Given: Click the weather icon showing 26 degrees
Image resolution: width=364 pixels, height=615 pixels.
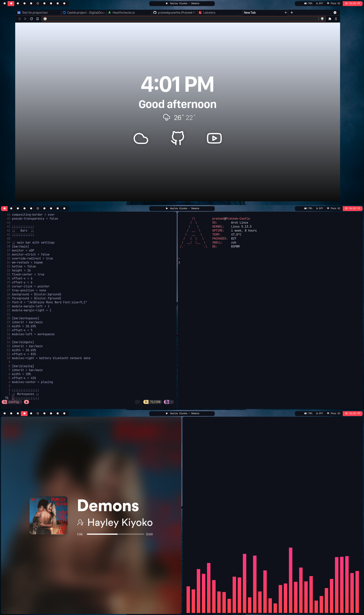Looking at the screenshot, I should click(167, 117).
